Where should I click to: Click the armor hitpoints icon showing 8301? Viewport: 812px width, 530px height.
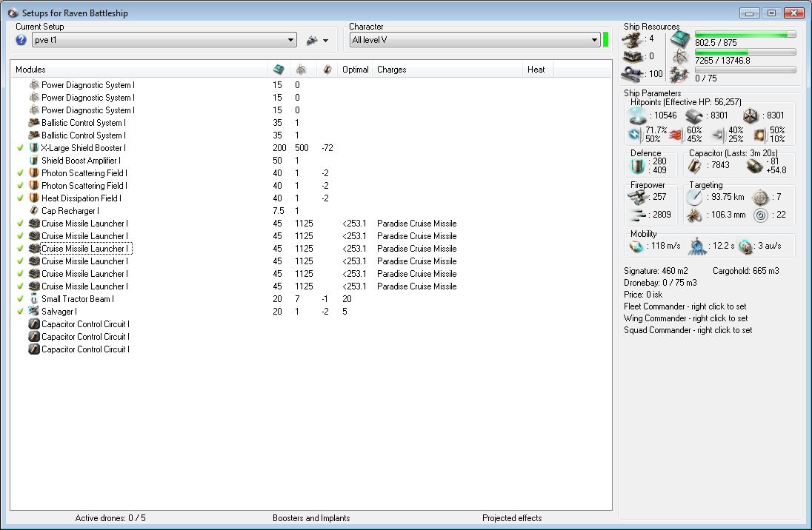(694, 116)
